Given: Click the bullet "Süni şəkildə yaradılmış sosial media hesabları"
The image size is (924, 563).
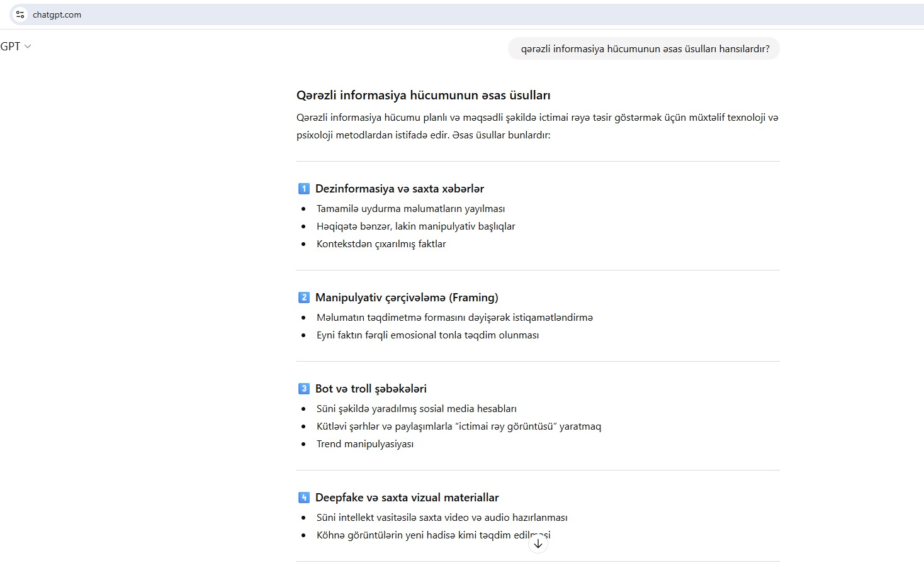Looking at the screenshot, I should tap(416, 409).
